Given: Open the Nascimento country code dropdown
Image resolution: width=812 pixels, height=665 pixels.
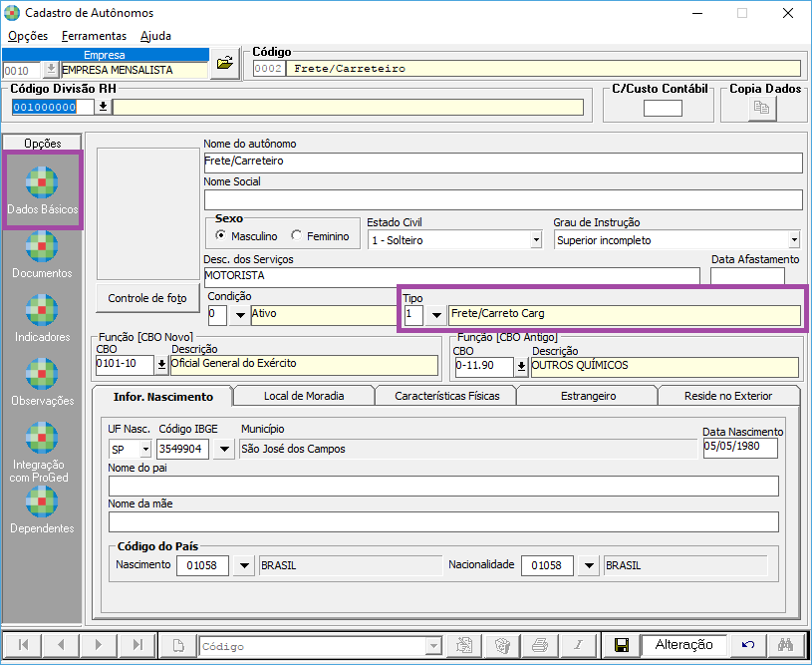Looking at the screenshot, I should [244, 565].
